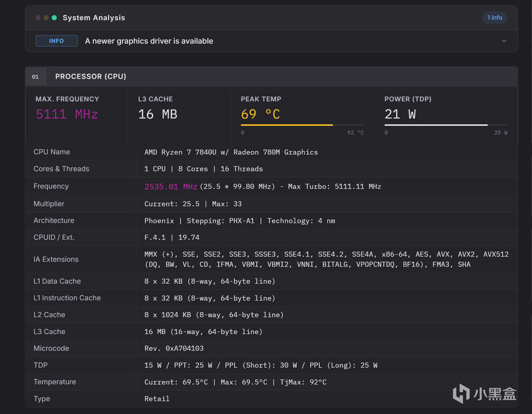Click the "CPU Name" row label

[52, 152]
